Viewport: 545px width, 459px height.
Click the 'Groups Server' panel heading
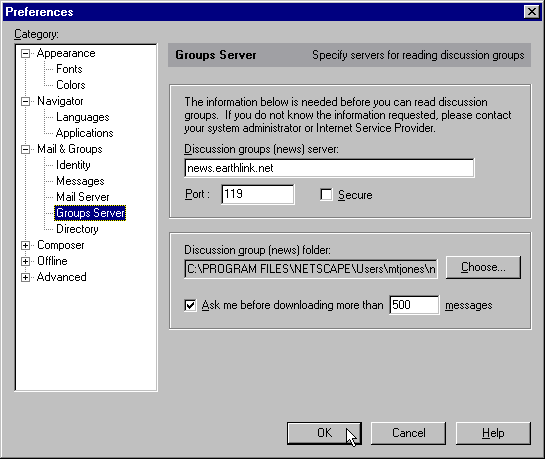point(215,55)
